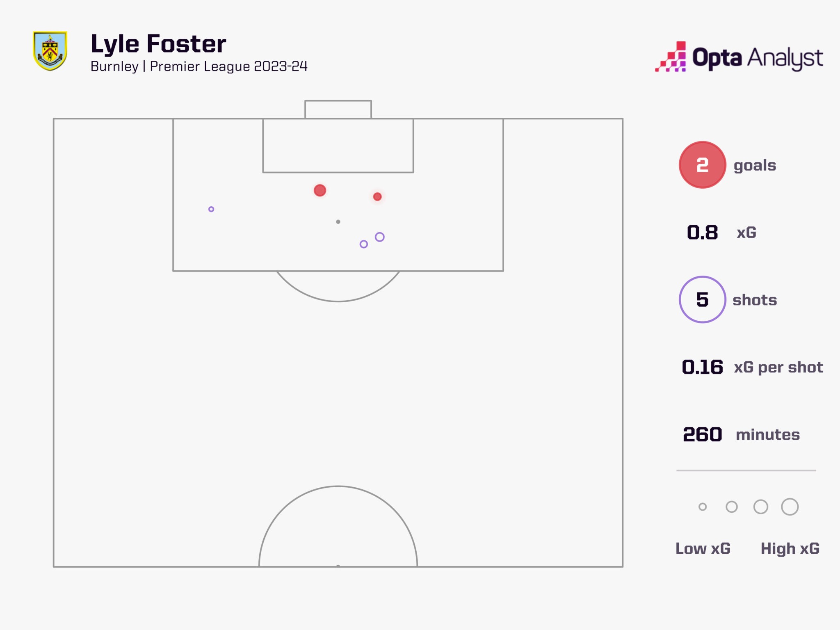
Task: Click the "Burnley | Premier League 2023-24" subtitle
Action: [x=199, y=66]
